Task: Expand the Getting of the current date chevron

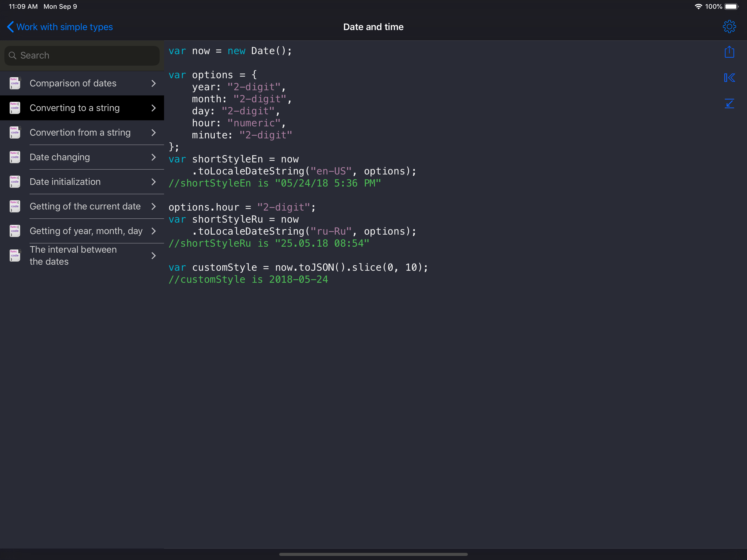Action: [x=154, y=206]
